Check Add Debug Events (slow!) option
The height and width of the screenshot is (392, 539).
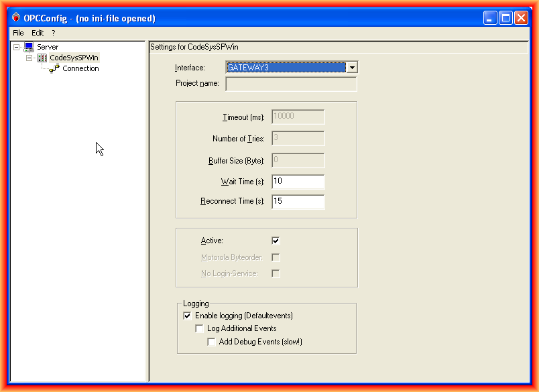tap(211, 342)
